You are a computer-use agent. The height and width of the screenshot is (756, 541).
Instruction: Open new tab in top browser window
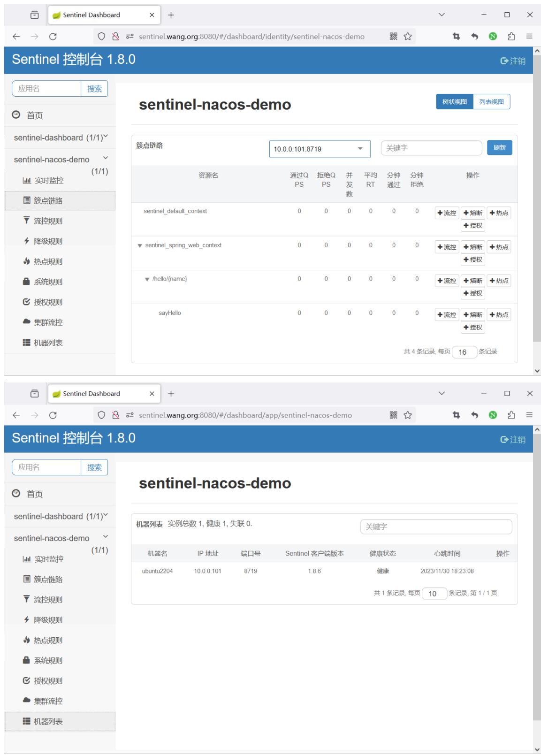171,15
